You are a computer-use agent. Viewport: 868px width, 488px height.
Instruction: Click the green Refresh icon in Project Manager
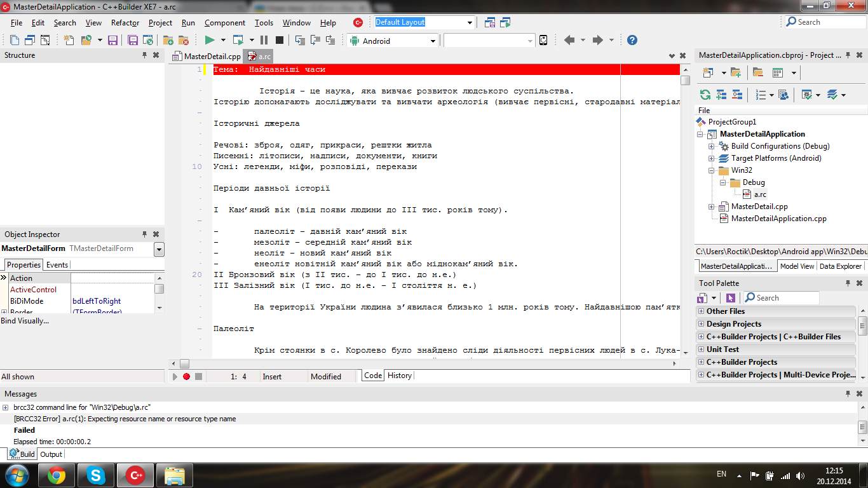(x=705, y=95)
